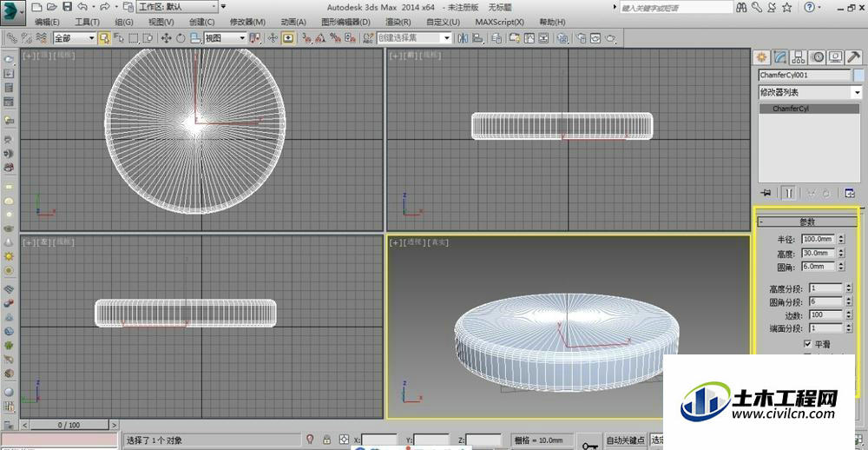Screen dimensions: 868x450
Task: Open the Render Setup icon
Action: point(581,38)
